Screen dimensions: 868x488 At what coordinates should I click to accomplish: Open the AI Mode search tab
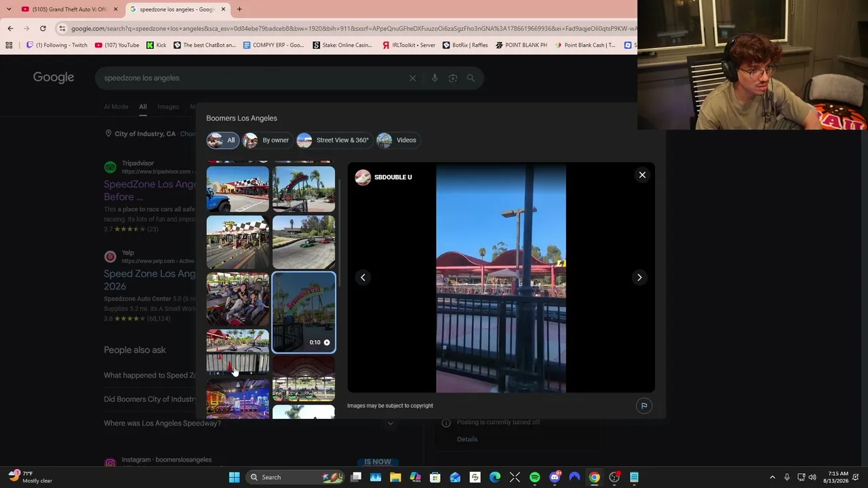[116, 106]
